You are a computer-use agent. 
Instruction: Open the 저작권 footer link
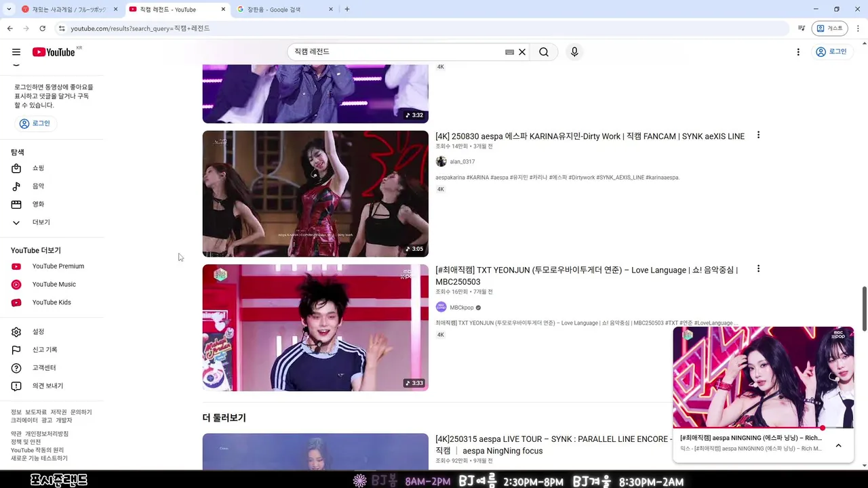(x=58, y=412)
